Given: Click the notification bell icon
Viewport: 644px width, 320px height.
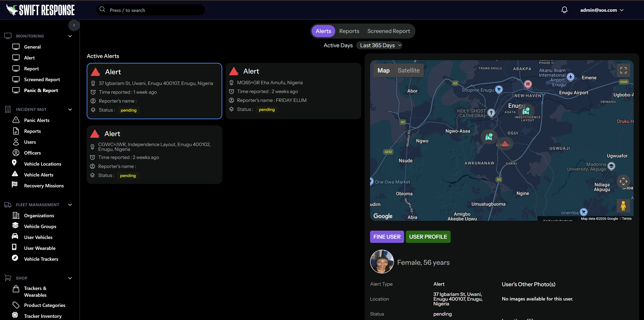Looking at the screenshot, I should (564, 10).
